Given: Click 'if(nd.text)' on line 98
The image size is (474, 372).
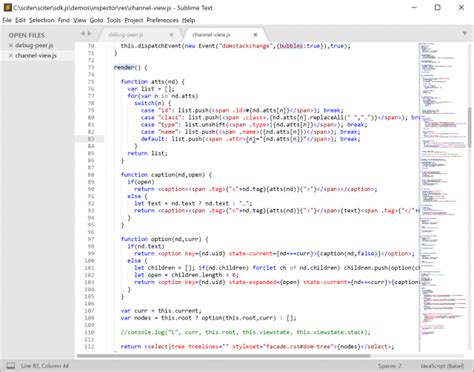Looking at the screenshot, I should (146, 246).
